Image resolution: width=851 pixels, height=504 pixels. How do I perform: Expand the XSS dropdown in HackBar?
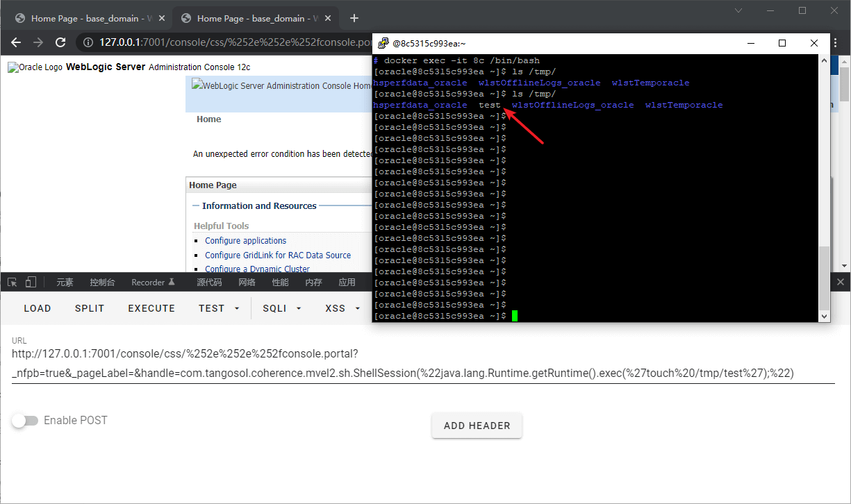click(x=343, y=308)
